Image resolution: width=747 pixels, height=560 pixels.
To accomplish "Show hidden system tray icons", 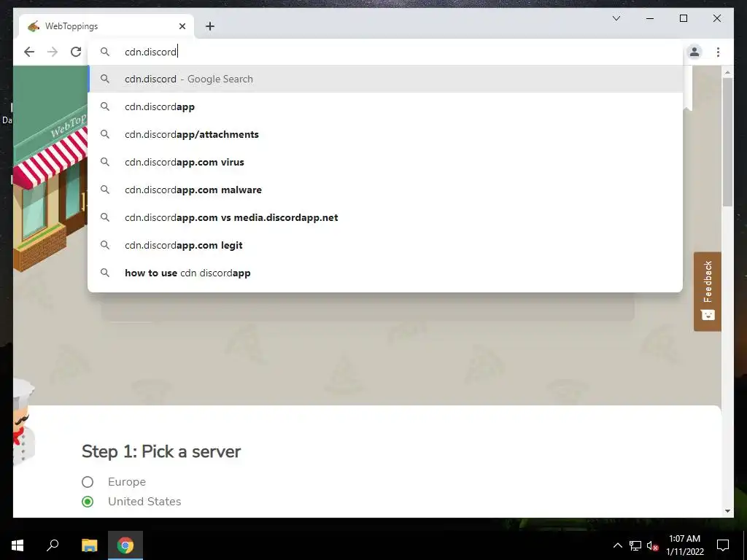I will [617, 545].
